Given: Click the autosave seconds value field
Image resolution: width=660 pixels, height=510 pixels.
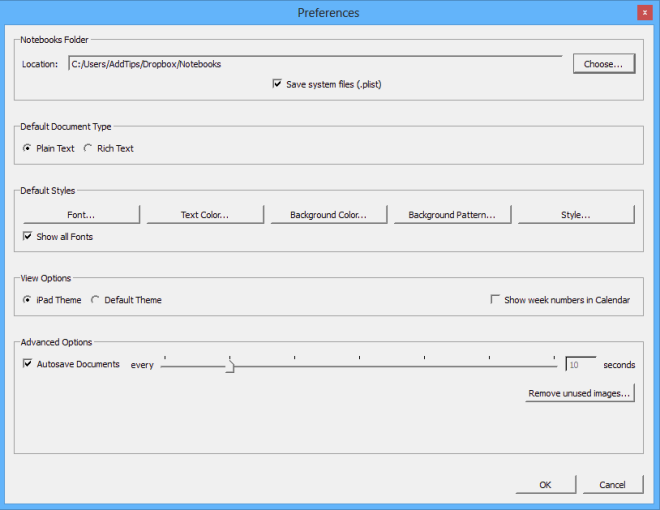Looking at the screenshot, I should coord(581,364).
